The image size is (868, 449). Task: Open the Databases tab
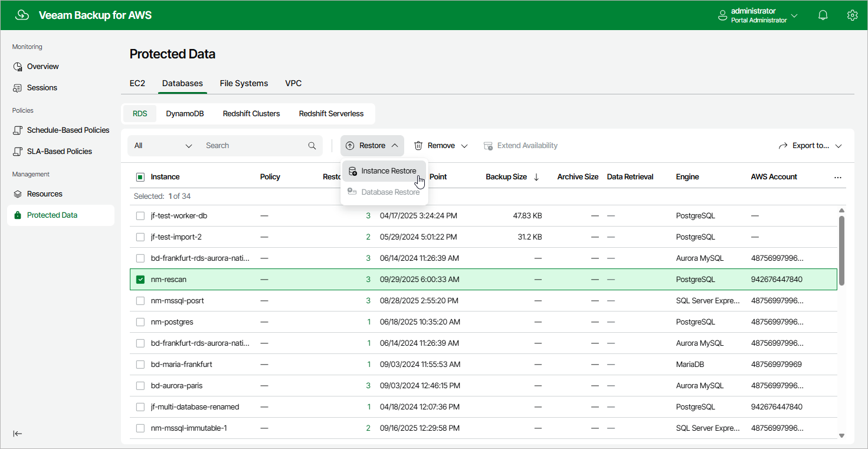[182, 83]
